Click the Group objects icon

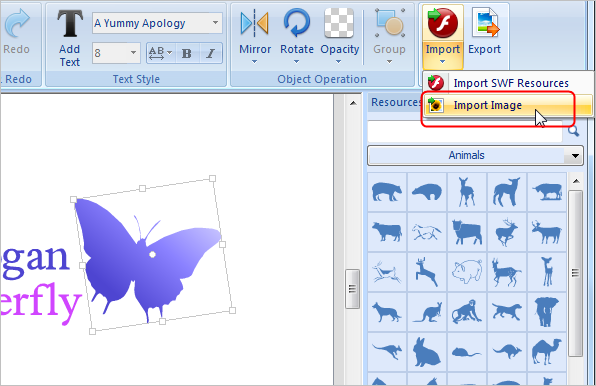pyautogui.click(x=390, y=24)
